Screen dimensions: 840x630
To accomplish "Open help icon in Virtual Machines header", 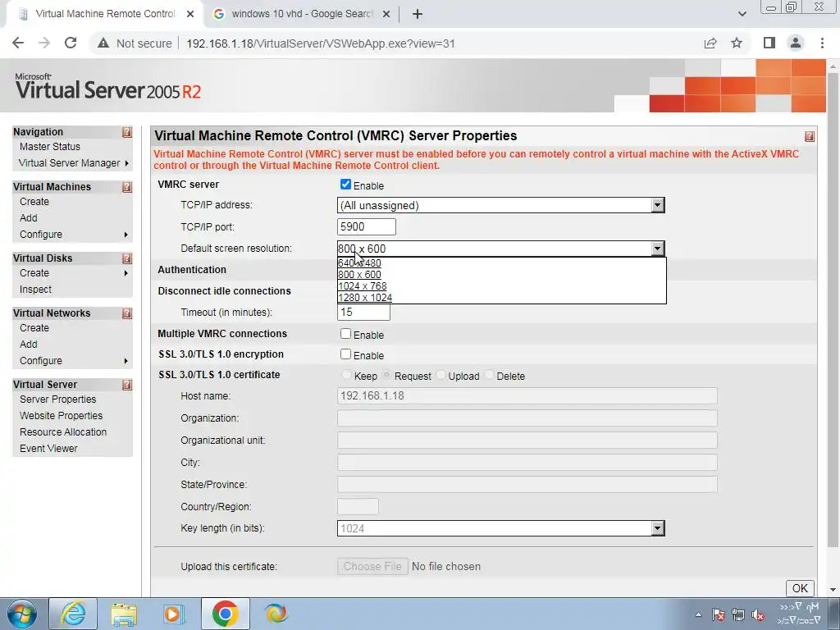I will click(x=127, y=187).
